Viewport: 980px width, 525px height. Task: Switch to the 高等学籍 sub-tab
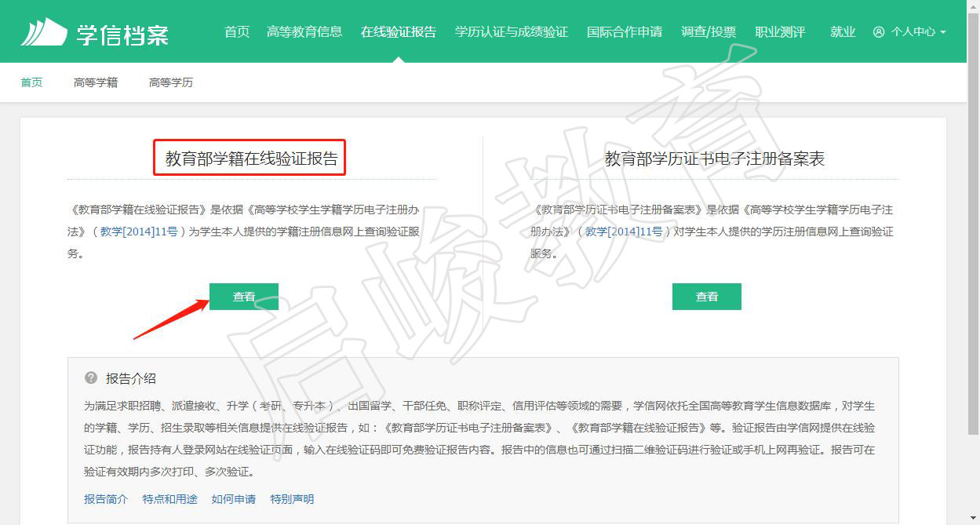[96, 82]
